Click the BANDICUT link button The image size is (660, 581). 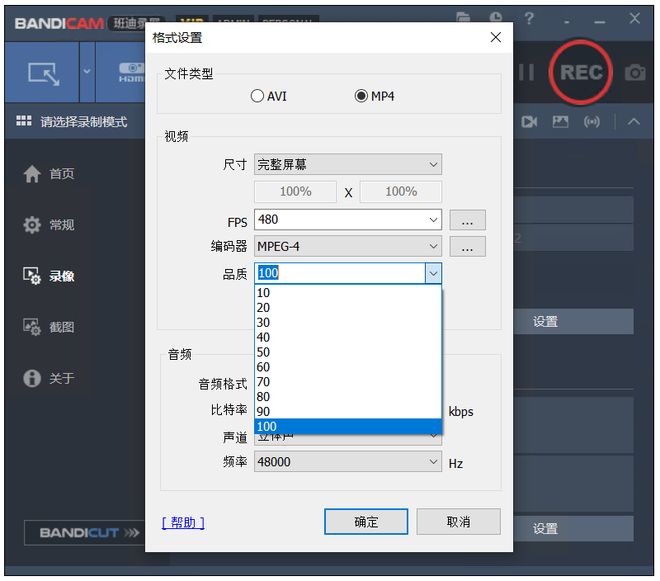(x=85, y=533)
